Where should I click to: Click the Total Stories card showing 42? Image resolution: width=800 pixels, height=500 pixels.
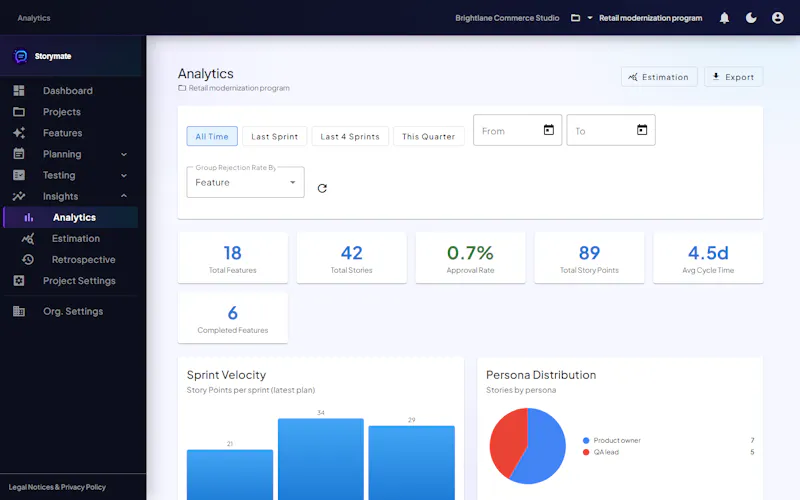(352, 258)
